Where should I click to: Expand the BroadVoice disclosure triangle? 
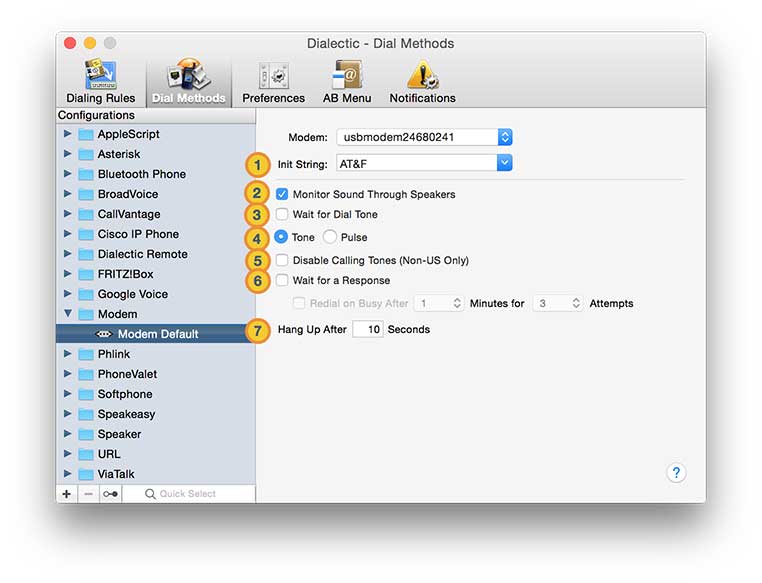[68, 193]
